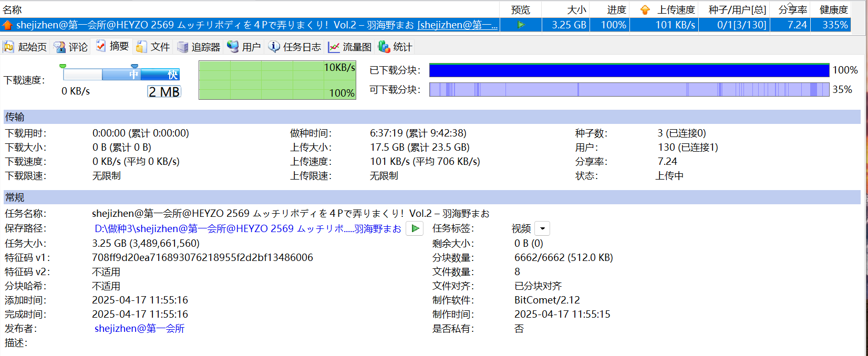This screenshot has height=356, width=868.
Task: Click the 上传中 status value
Action: (669, 175)
